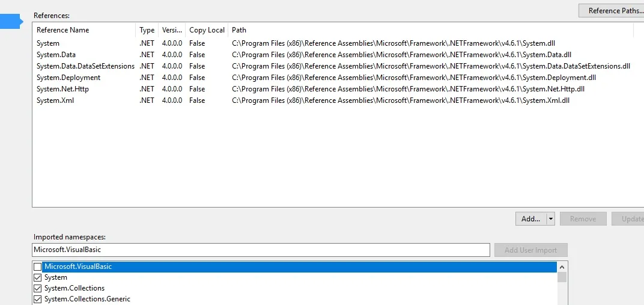Select the System.Xml reference row
The height and width of the screenshot is (305, 644).
point(333,100)
